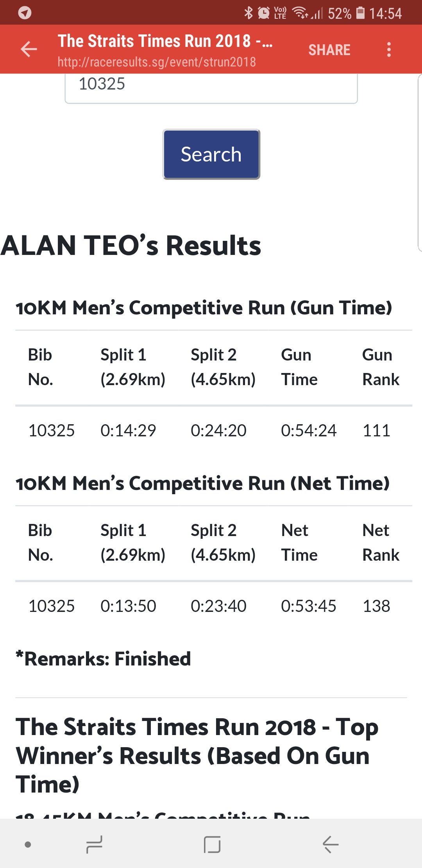Screen dimensions: 422x868
Task: Tap the page title in the header
Action: tap(165, 41)
